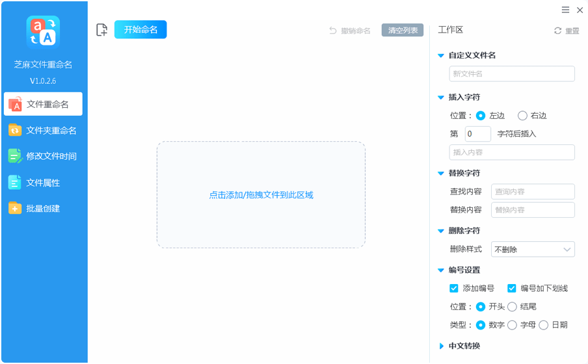Expand the 中文转换 section

(x=442, y=346)
